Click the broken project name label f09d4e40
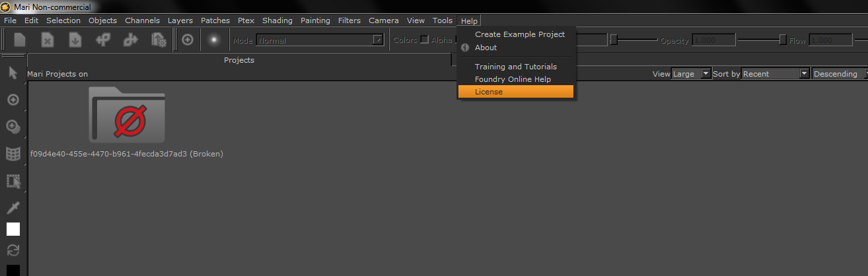 point(127,154)
